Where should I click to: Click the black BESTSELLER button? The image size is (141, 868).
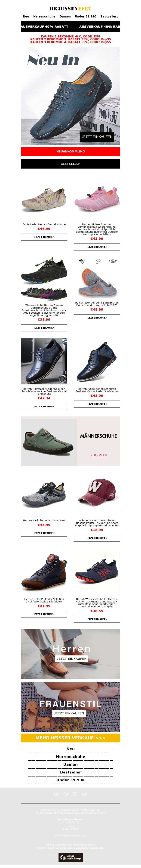pyautogui.click(x=70, y=164)
